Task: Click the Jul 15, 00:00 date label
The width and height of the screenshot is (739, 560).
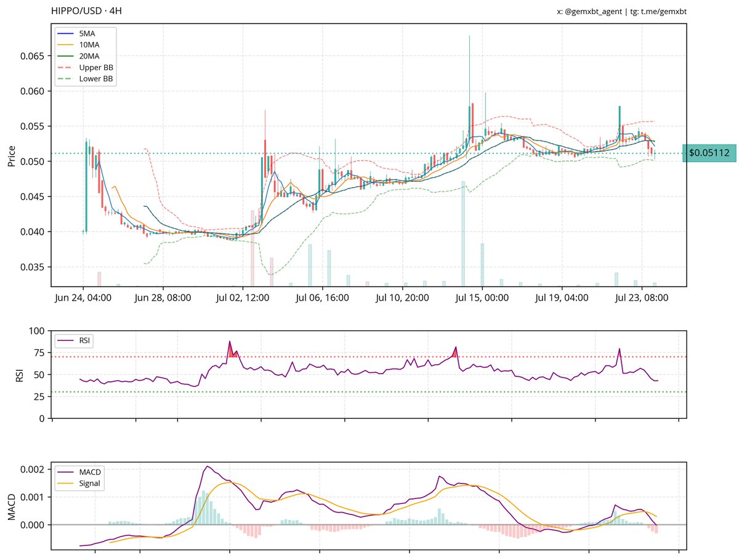Action: click(482, 298)
